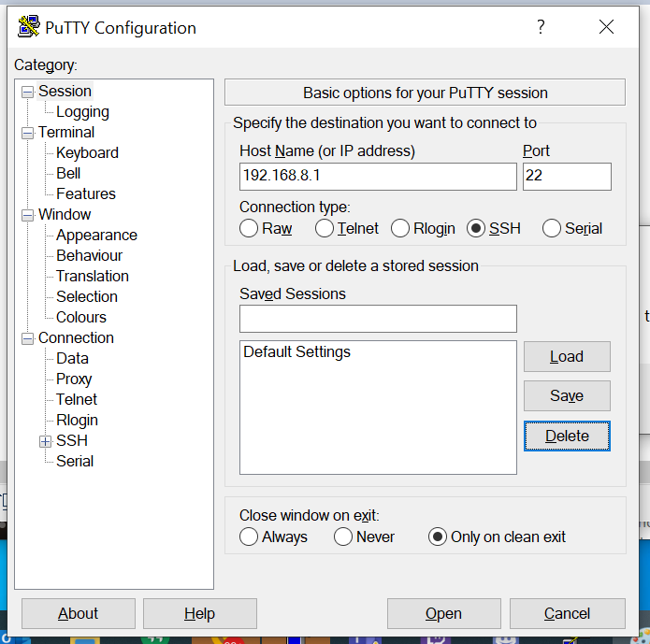Click the About button

click(79, 613)
